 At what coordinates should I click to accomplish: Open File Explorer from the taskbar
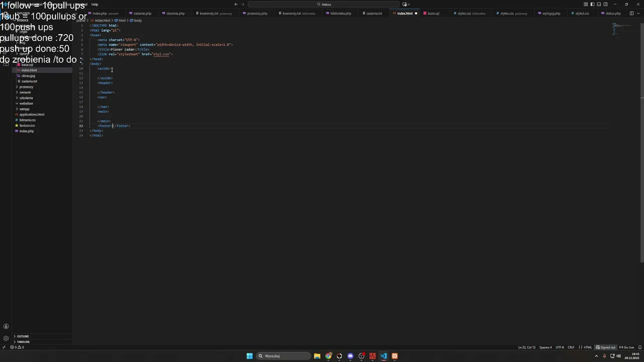(317, 356)
